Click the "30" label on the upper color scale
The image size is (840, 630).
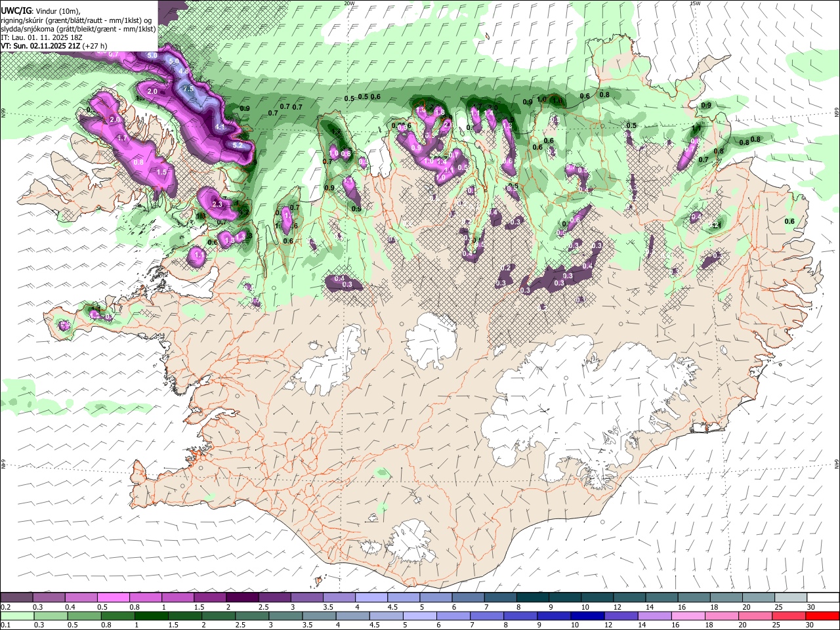[x=810, y=607]
